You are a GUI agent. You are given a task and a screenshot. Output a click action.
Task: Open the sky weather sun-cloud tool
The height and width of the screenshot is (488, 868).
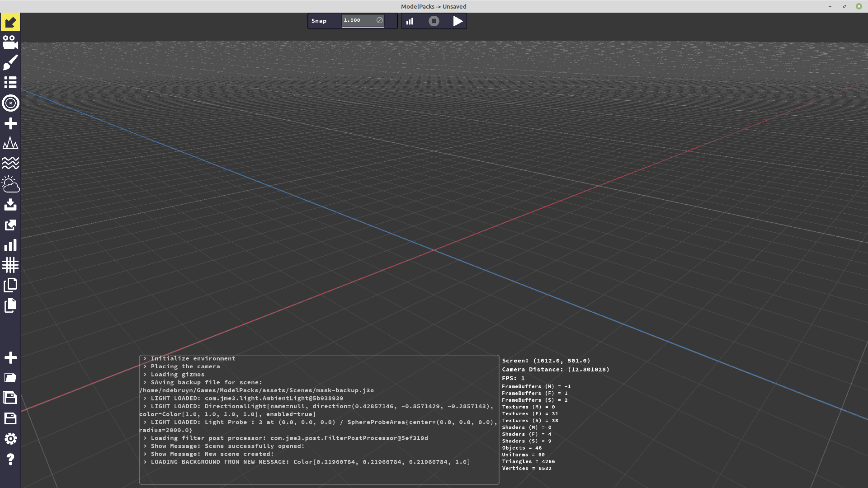[x=10, y=184]
